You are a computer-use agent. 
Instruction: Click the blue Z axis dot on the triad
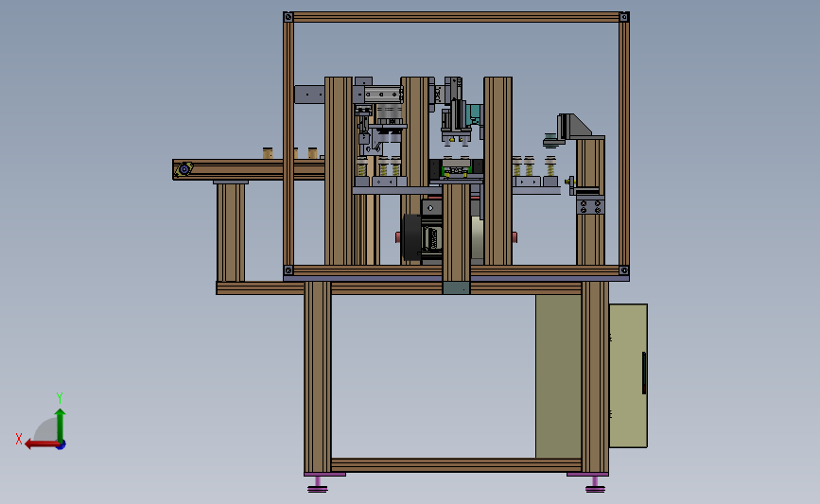[x=61, y=445]
